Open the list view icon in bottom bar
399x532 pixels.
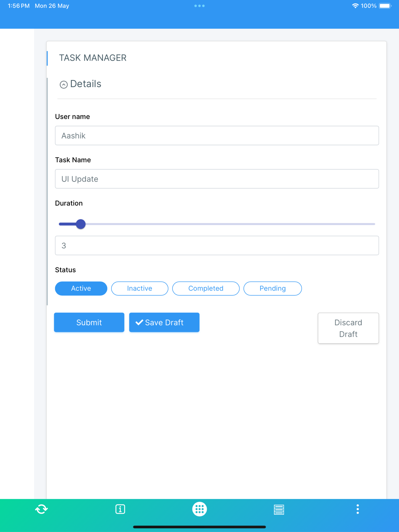(x=279, y=509)
